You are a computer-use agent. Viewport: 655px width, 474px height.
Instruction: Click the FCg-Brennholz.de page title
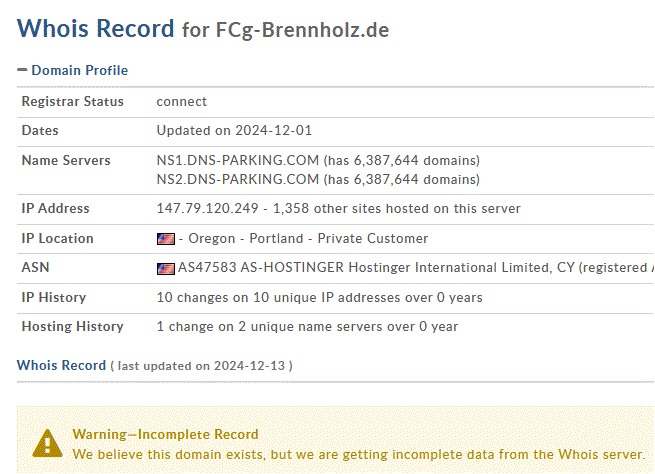pos(302,30)
